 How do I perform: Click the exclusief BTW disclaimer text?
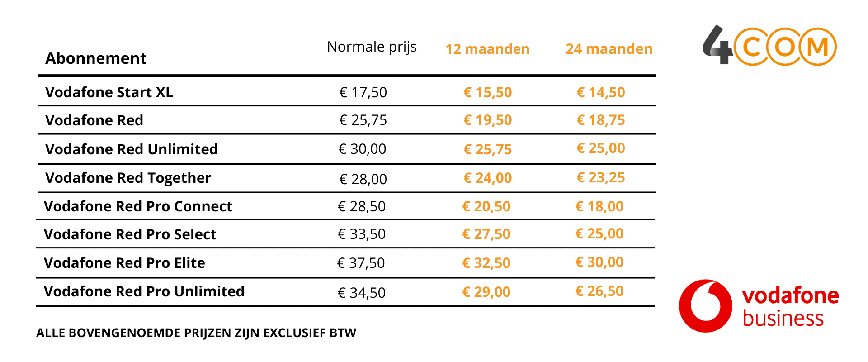point(196,333)
